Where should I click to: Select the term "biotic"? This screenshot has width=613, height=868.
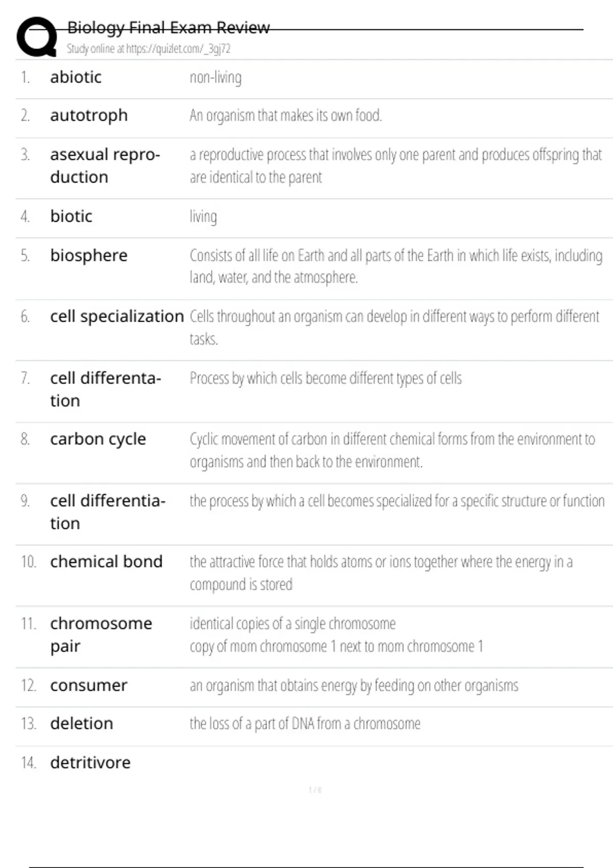[x=71, y=216]
